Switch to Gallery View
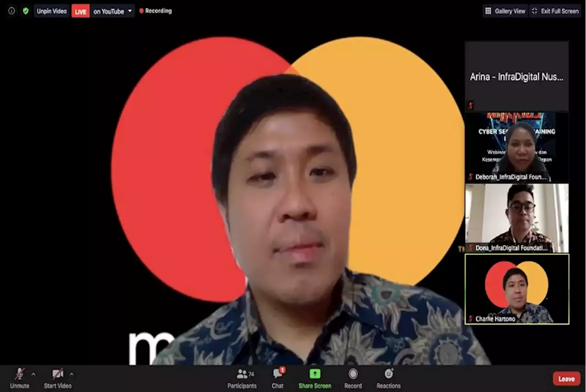This screenshot has height=392, width=586. point(505,11)
